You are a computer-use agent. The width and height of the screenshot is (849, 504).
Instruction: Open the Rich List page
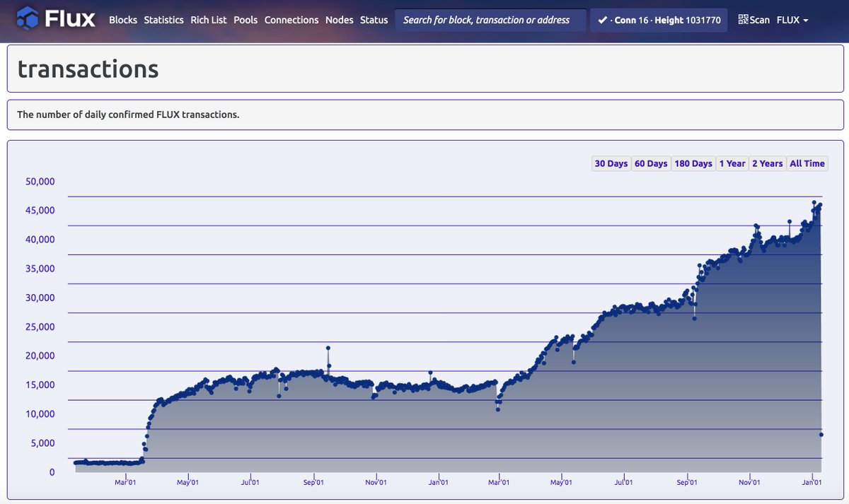209,20
